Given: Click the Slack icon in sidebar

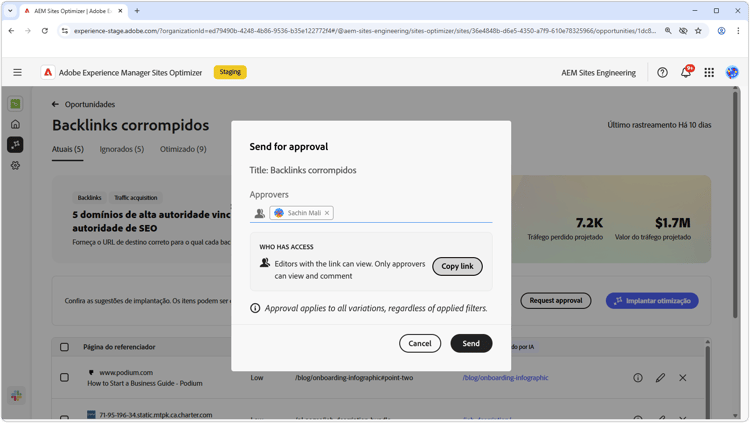Looking at the screenshot, I should click(x=16, y=396).
